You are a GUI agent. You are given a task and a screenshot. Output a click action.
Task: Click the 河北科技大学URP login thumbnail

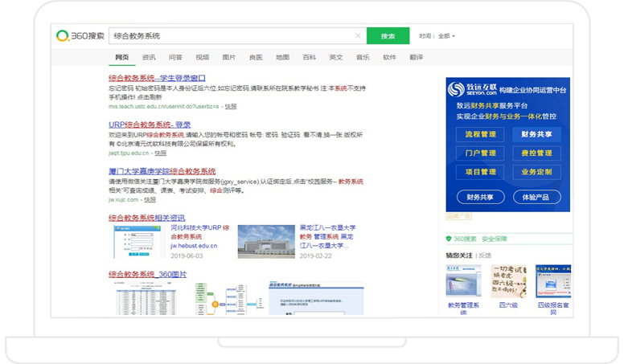(138, 242)
